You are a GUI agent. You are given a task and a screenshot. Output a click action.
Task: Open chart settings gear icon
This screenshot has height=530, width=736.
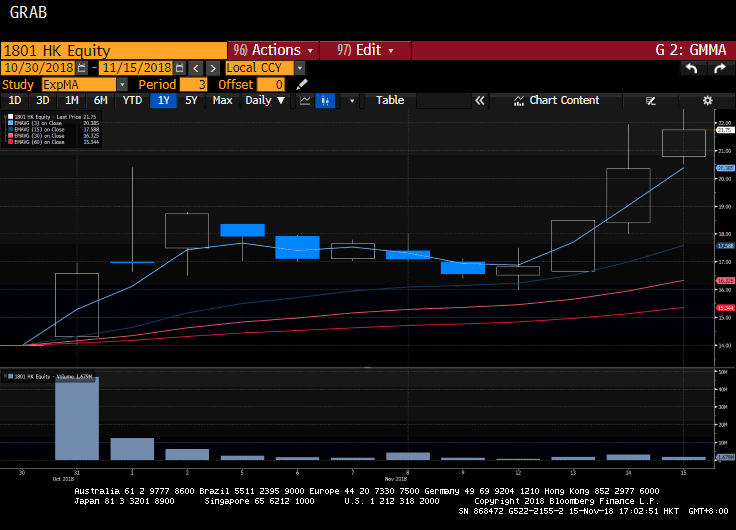(x=707, y=100)
